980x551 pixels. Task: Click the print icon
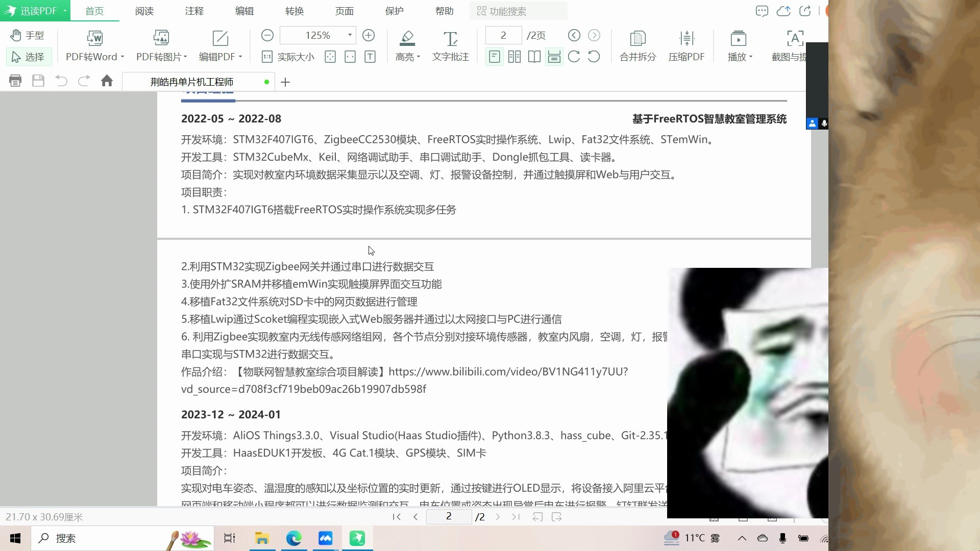coord(15,81)
